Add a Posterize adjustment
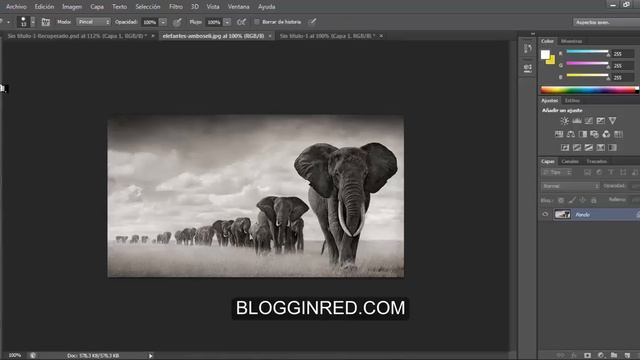Viewport: 640px width, 360px height. point(577,148)
